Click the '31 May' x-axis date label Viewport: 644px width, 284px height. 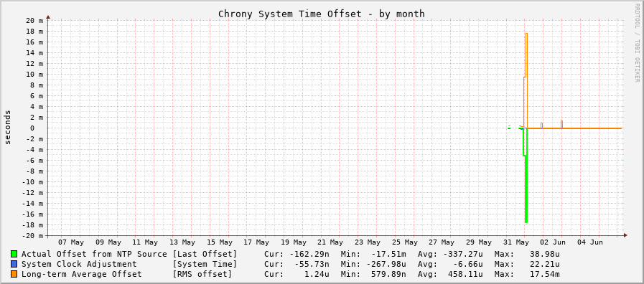pyautogui.click(x=516, y=242)
